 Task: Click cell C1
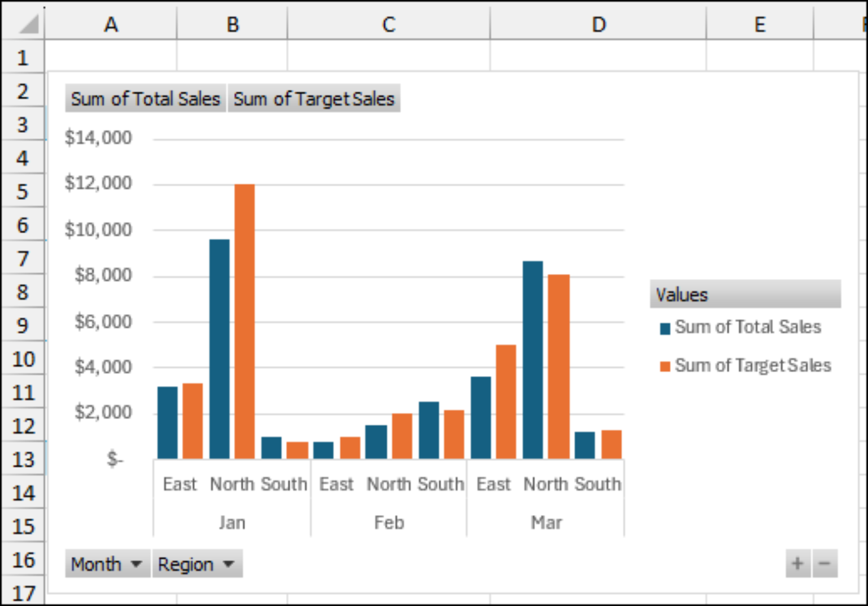click(389, 56)
